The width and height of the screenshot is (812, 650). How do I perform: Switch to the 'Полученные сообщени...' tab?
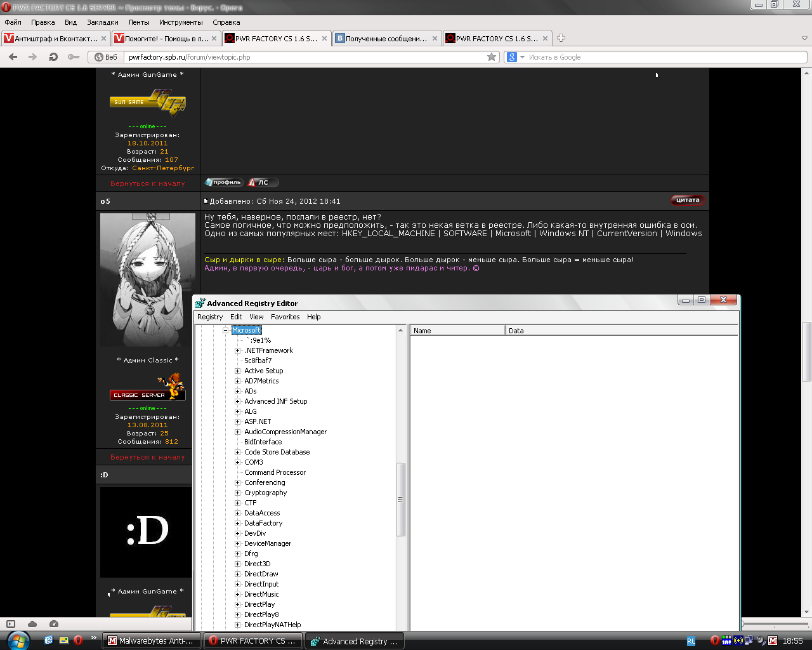click(x=385, y=38)
